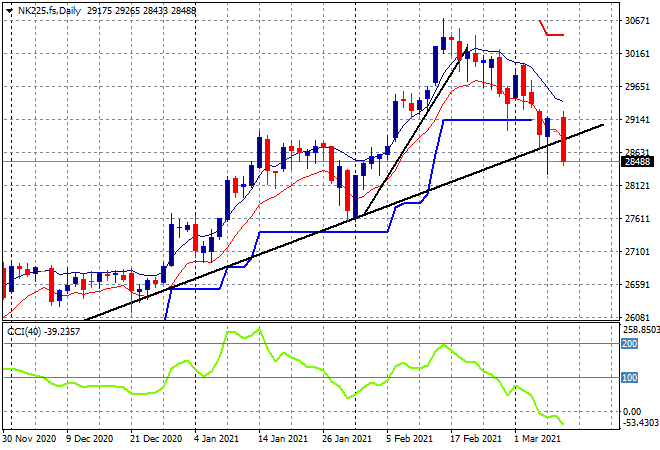
Task: Select the current price tag 28488
Action: [x=637, y=162]
